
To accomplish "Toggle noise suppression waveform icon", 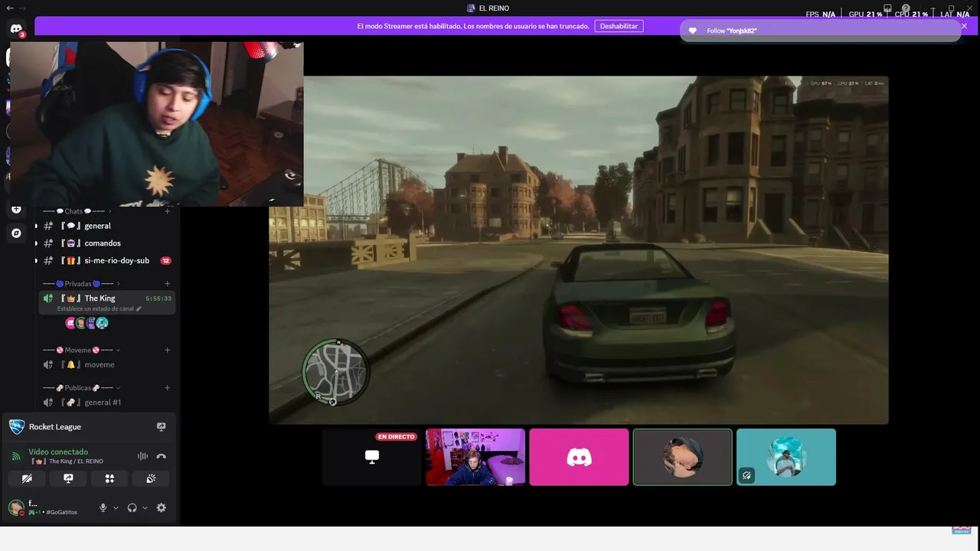I will pyautogui.click(x=142, y=456).
